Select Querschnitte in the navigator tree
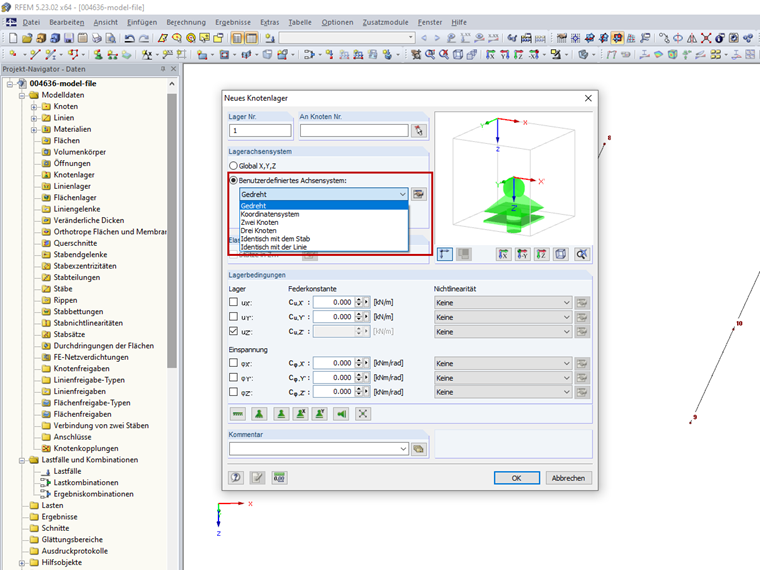The width and height of the screenshot is (760, 570). (75, 243)
